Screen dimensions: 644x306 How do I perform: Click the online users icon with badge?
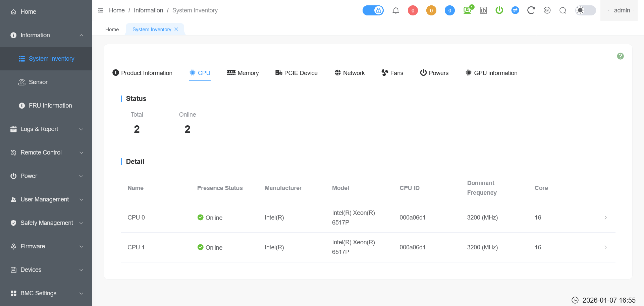tap(468, 10)
